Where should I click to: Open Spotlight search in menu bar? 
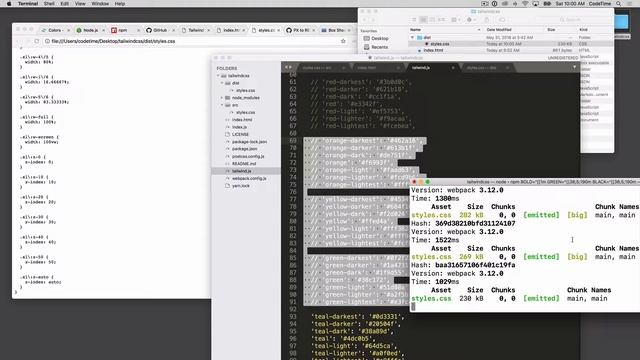click(x=619, y=4)
